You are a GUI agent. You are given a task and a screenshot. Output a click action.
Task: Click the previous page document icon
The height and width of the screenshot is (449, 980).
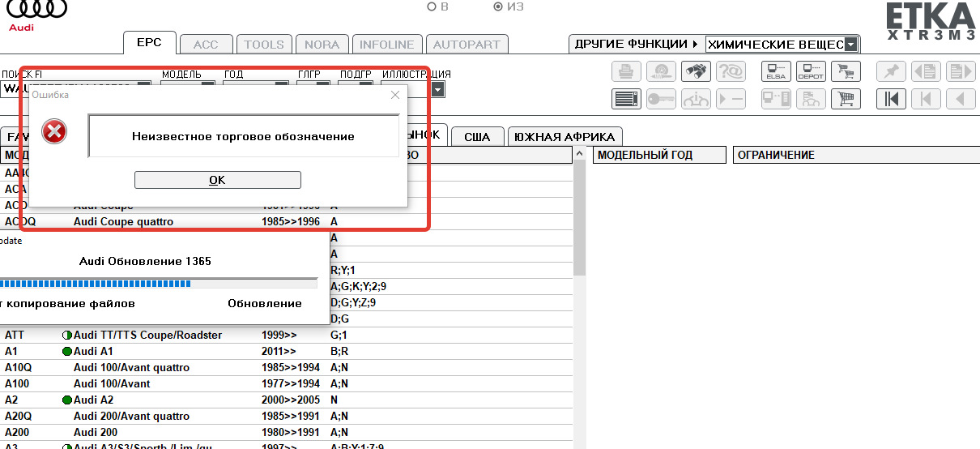(x=926, y=72)
